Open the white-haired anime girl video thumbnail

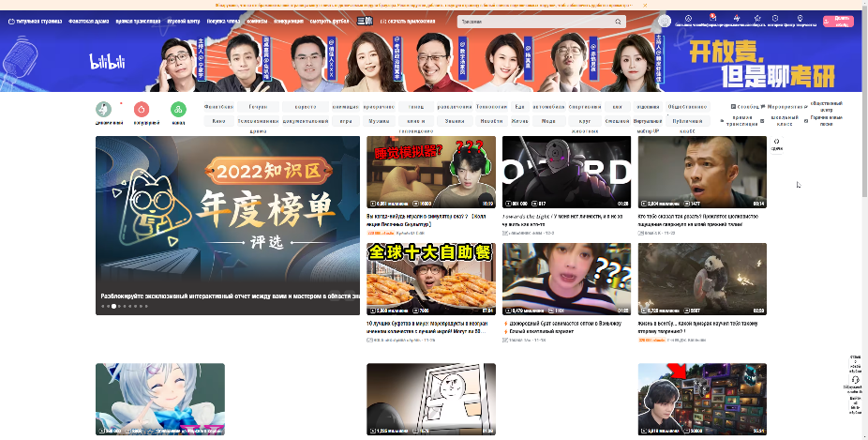click(x=160, y=399)
